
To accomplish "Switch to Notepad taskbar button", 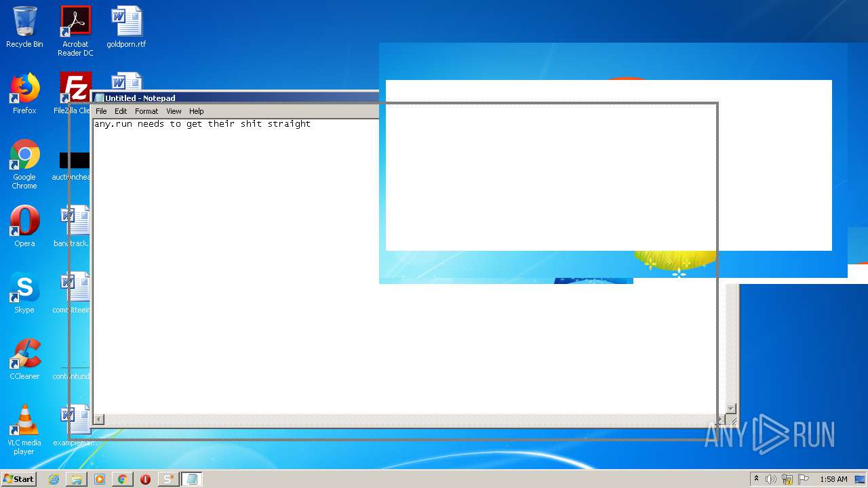I will (192, 479).
